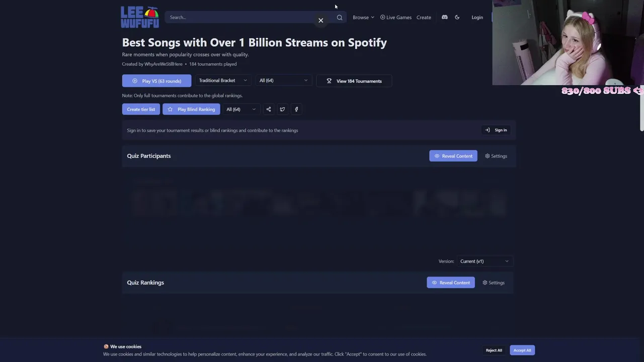Image resolution: width=644 pixels, height=362 pixels.
Task: Share via the Twitter icon
Action: pos(282,109)
